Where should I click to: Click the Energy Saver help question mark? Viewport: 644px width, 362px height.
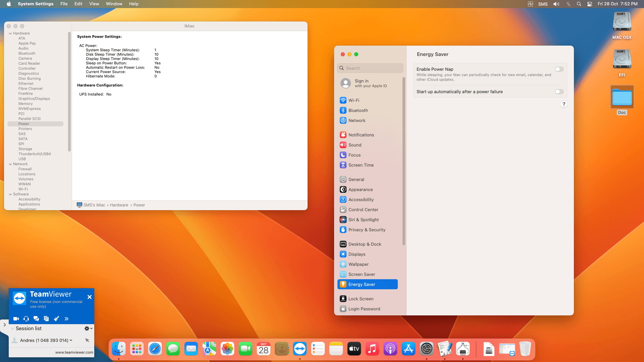[563, 104]
